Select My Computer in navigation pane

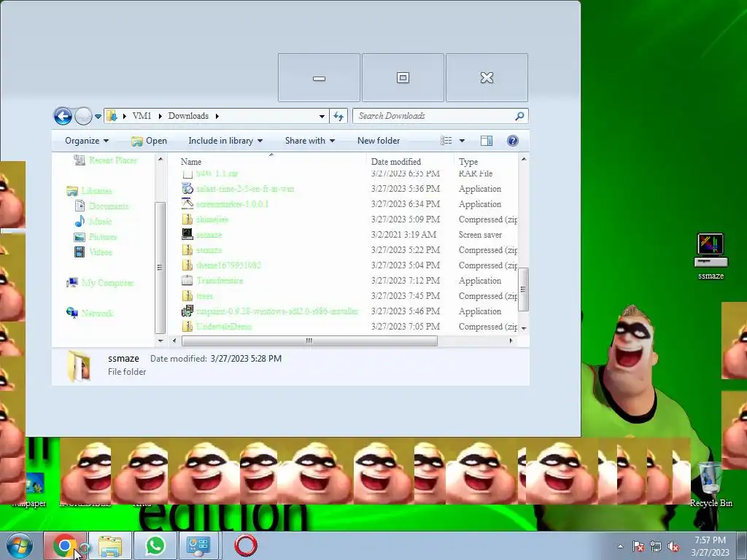tap(101, 283)
